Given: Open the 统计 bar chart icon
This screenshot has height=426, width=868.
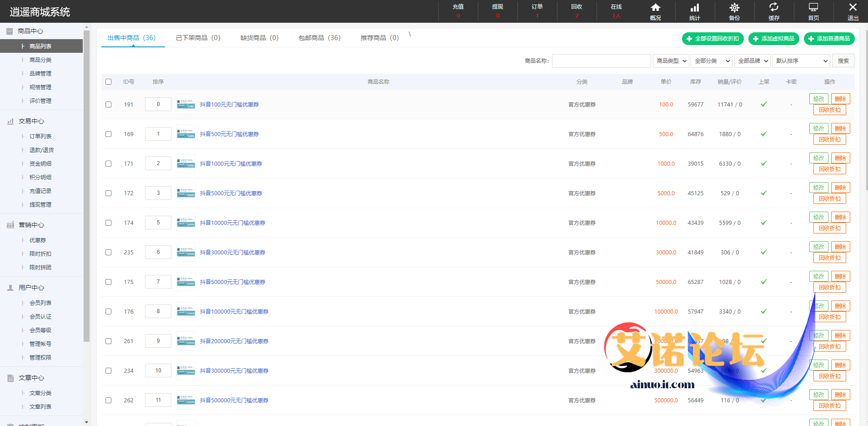Looking at the screenshot, I should (x=695, y=8).
